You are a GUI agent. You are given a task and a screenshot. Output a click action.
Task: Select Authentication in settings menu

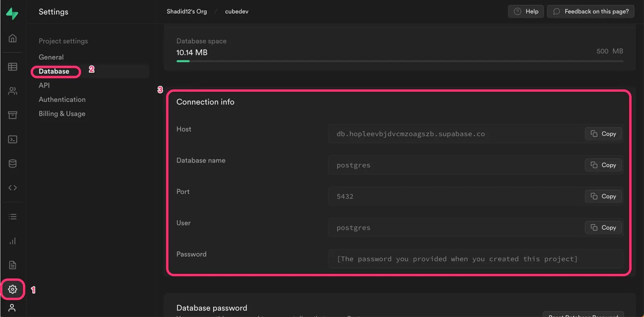point(62,99)
